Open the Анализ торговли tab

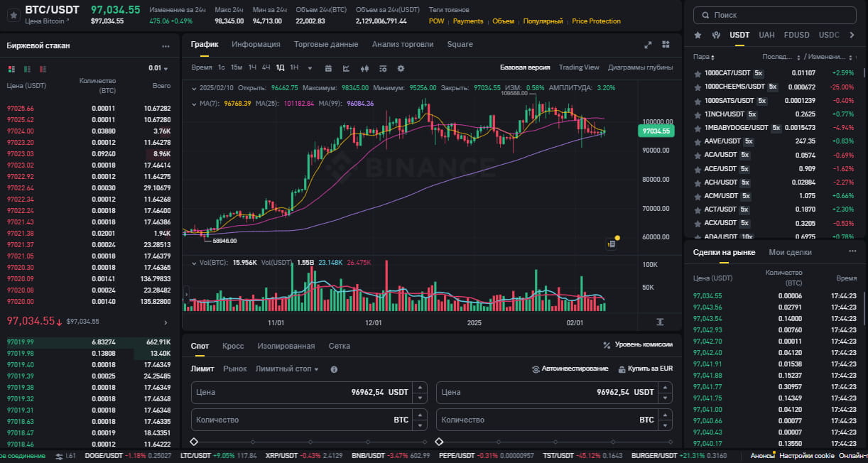pyautogui.click(x=403, y=44)
